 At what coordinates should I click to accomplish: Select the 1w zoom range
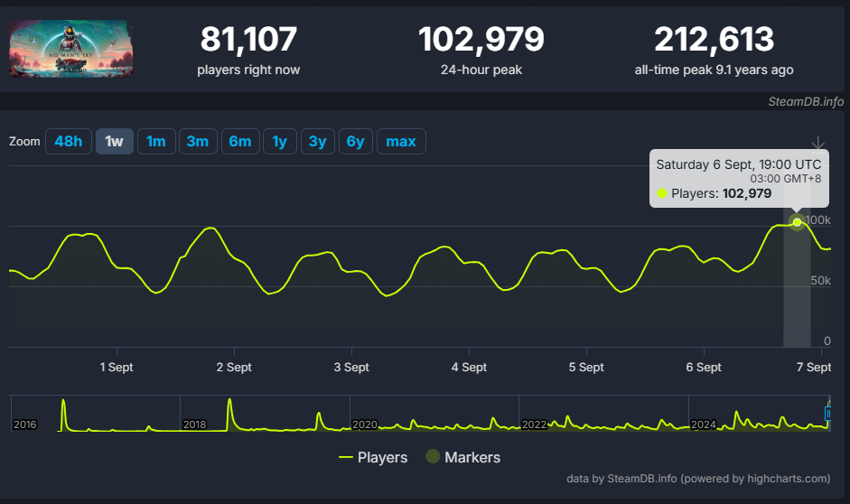point(115,142)
